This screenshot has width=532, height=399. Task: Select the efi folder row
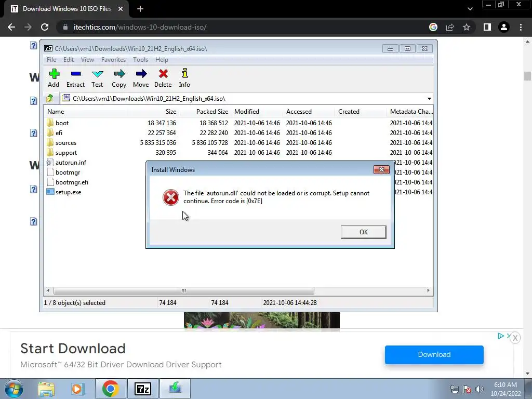238,132
